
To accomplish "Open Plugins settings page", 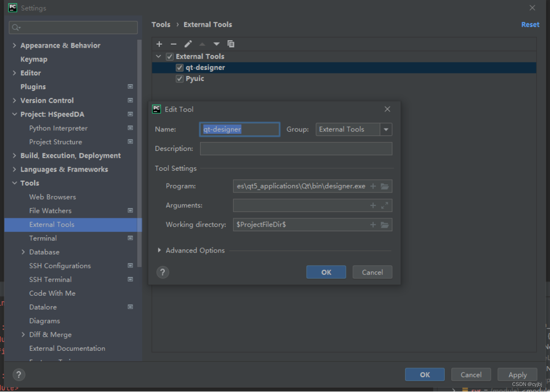I will 33,87.
